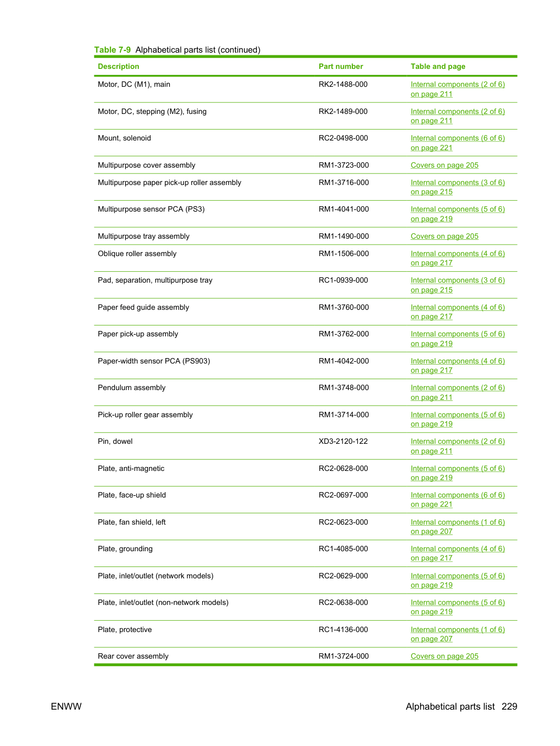560x746 pixels.
Task: Follow link for Pad, separation, multipurpose tray
Action: 458,285
